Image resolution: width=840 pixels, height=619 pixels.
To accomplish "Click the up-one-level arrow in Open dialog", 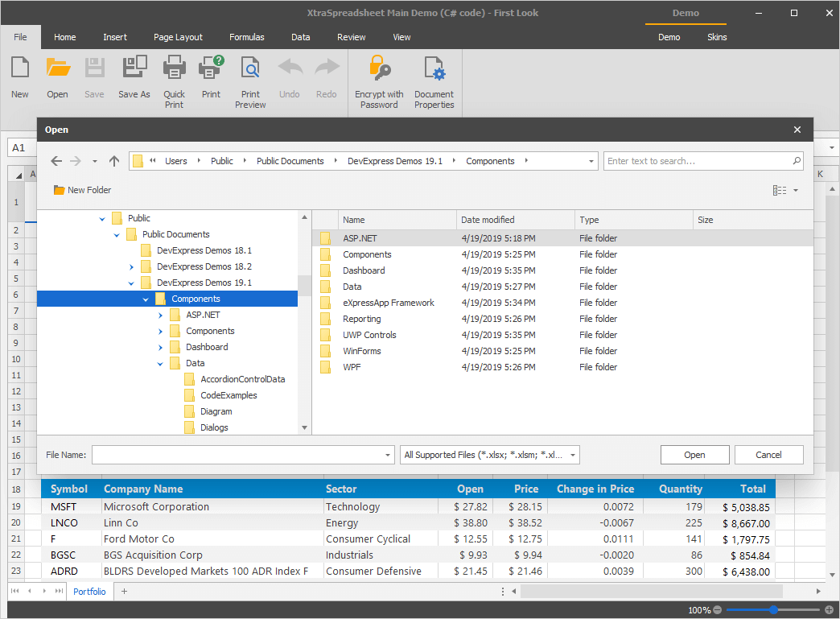I will click(x=114, y=161).
